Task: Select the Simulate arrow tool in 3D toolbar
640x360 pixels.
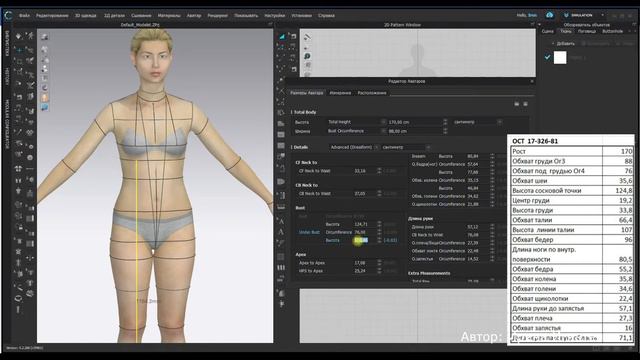Action: [19, 36]
